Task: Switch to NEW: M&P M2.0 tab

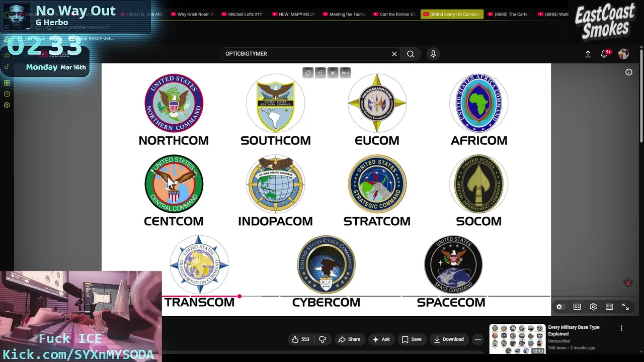Action: pos(293,14)
